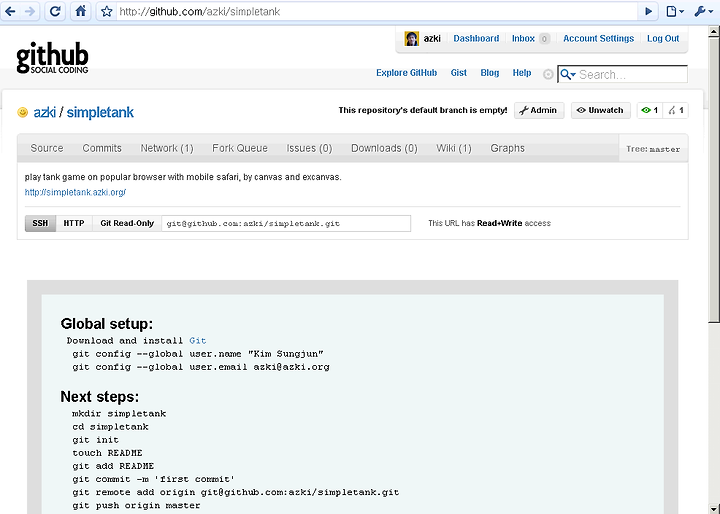Open the page menu icon dropdown

click(x=675, y=11)
